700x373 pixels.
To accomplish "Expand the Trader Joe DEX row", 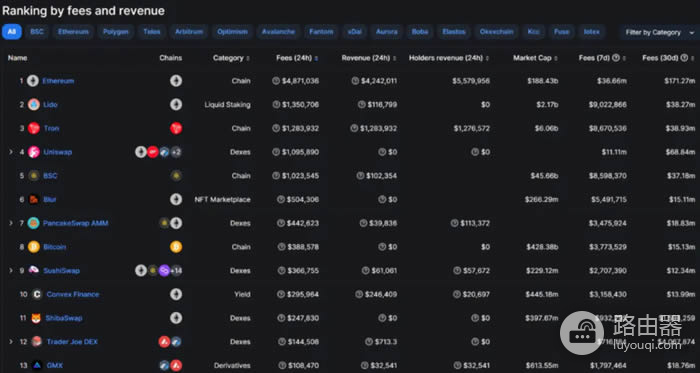I will (x=11, y=342).
